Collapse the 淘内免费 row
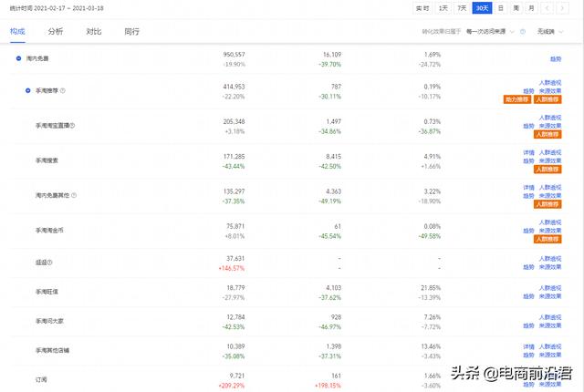The image size is (584, 392). click(18, 58)
